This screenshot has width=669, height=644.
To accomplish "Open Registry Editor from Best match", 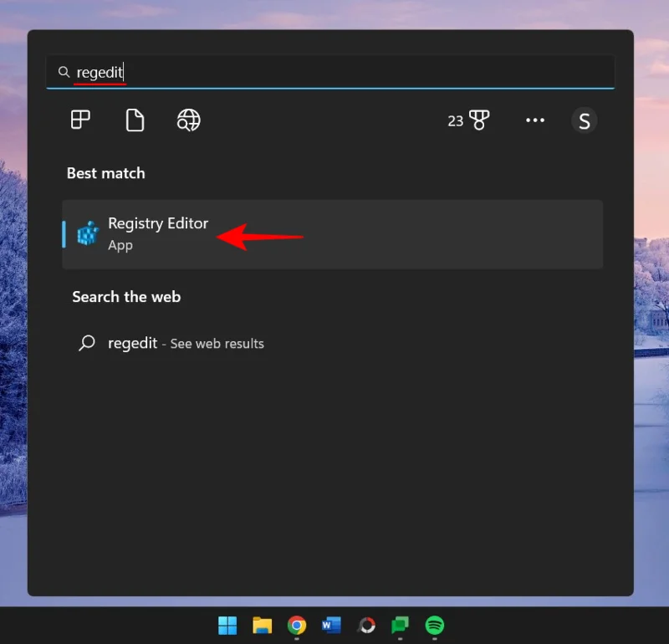I will [158, 223].
